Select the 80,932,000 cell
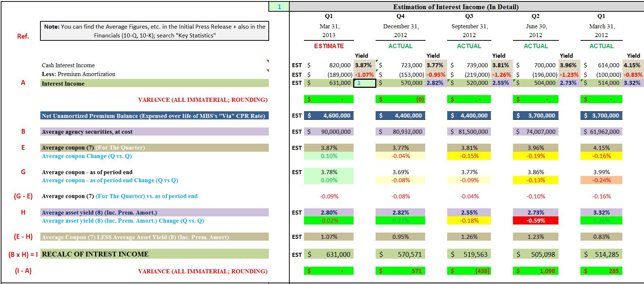The height and width of the screenshot is (284, 644). (401, 132)
